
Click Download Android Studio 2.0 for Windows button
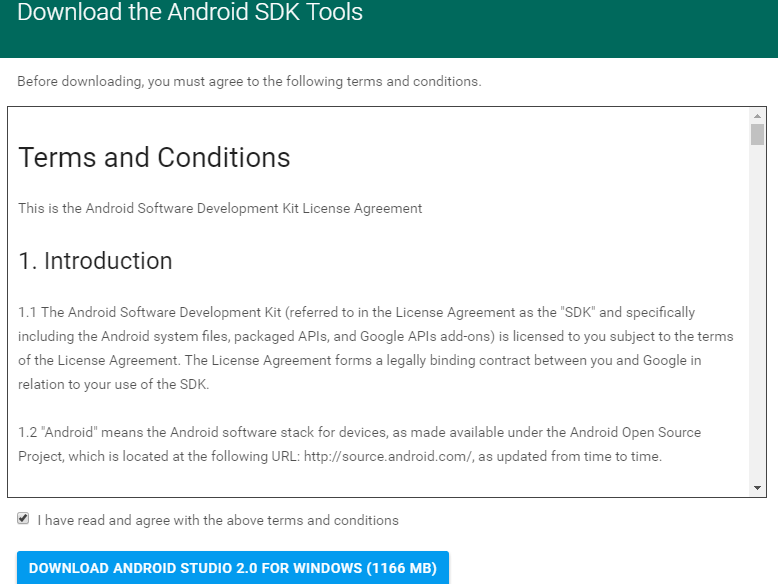pos(233,568)
